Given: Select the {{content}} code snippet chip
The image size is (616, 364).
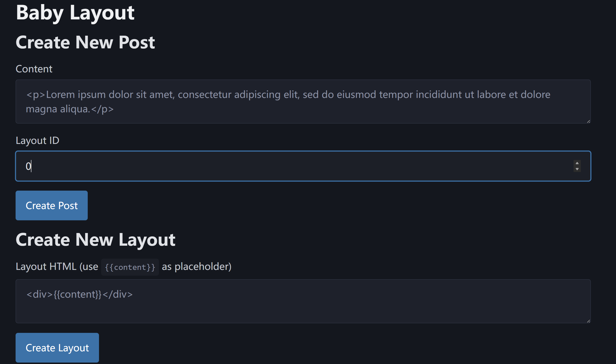Looking at the screenshot, I should (130, 267).
